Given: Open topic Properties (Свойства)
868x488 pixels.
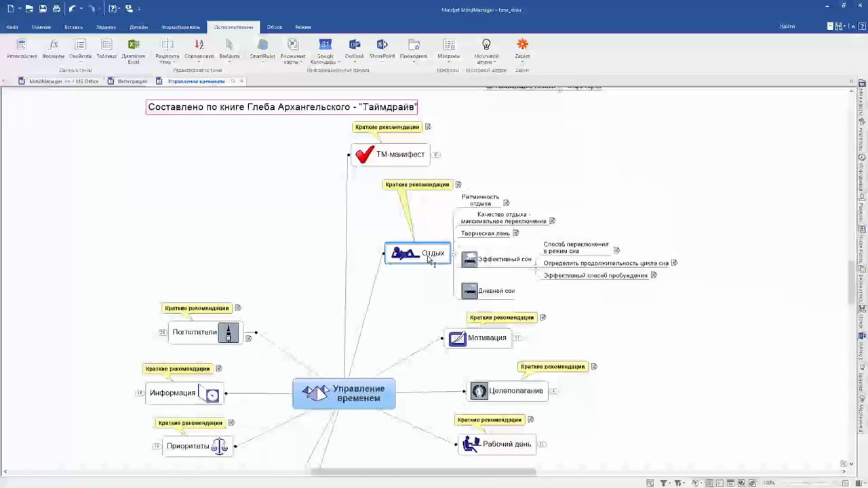Looking at the screenshot, I should point(80,49).
